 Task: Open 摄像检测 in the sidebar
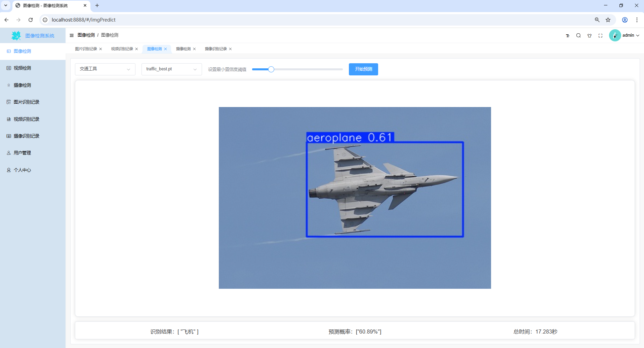33,85
